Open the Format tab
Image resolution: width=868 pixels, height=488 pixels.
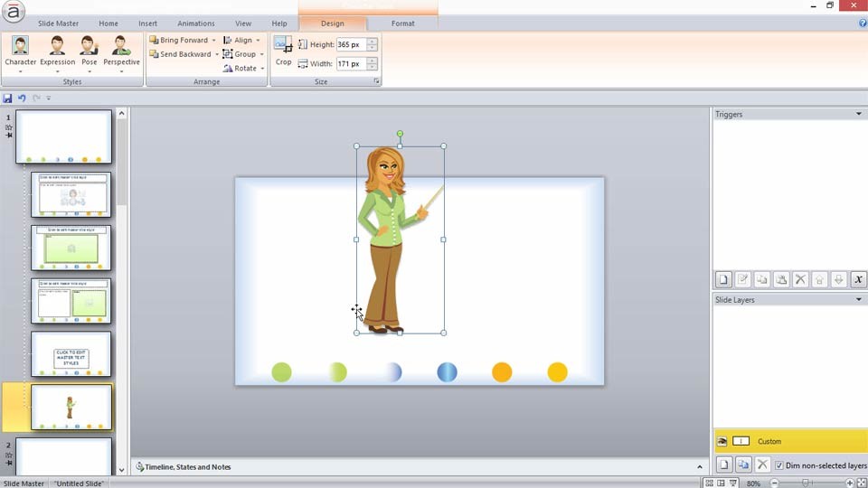tap(403, 23)
